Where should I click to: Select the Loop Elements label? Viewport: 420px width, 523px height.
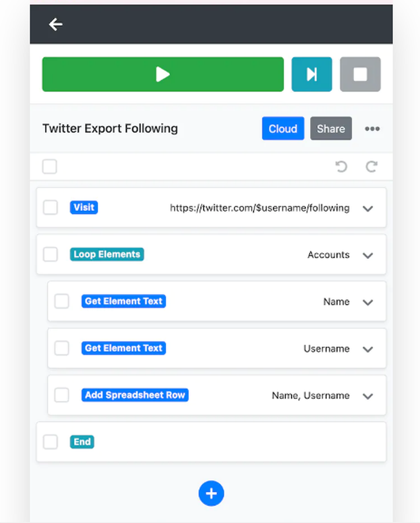[x=107, y=254]
